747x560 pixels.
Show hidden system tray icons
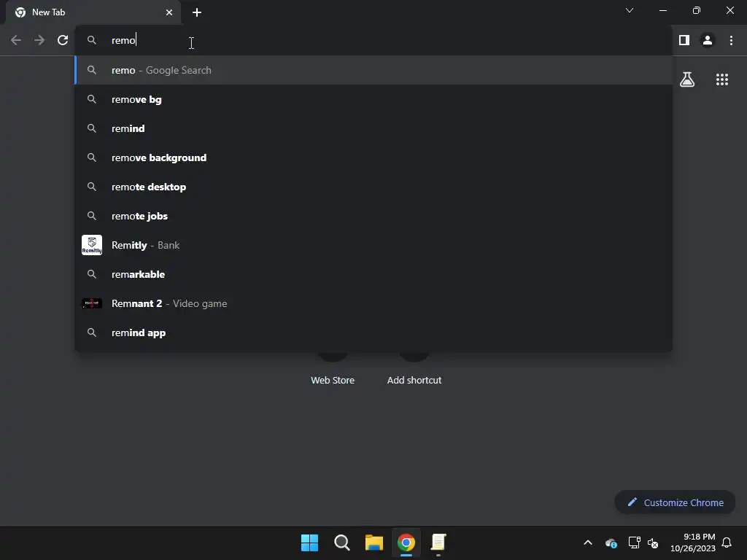tap(588, 542)
